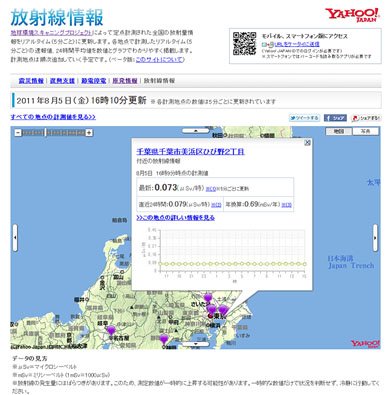Open the 地球環境スキャニングプロジェクト link

click(51, 33)
